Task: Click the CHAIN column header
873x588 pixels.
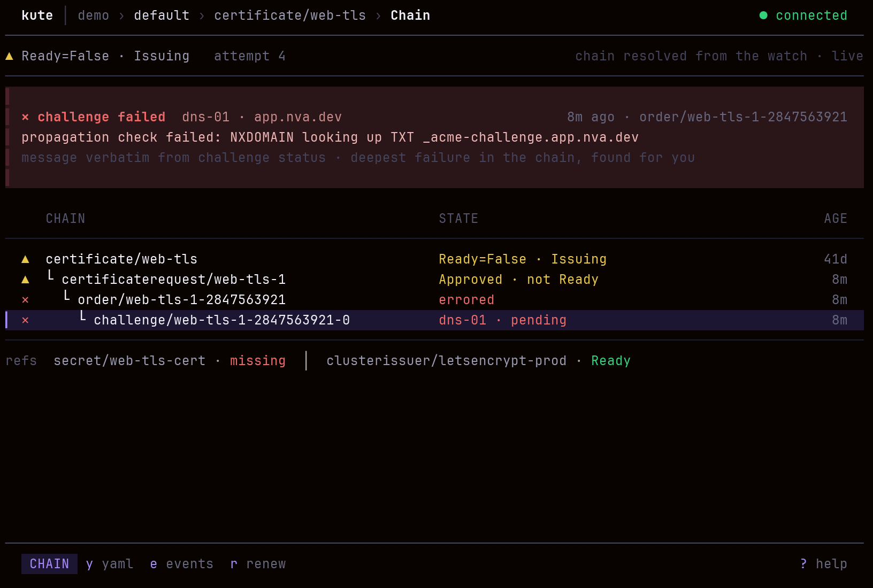Action: (x=65, y=219)
